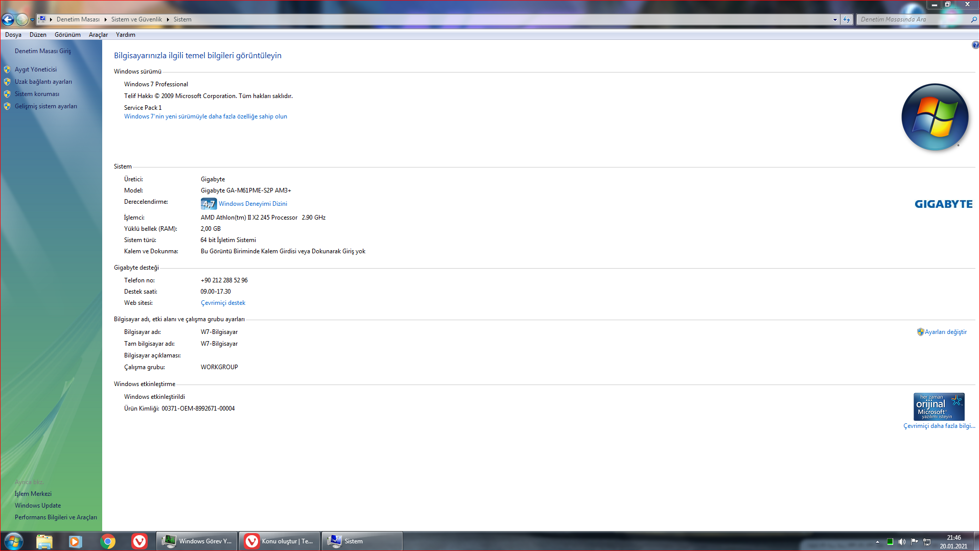Open Gelişmiş sistem ayarları
This screenshot has height=551, width=980.
coord(46,106)
